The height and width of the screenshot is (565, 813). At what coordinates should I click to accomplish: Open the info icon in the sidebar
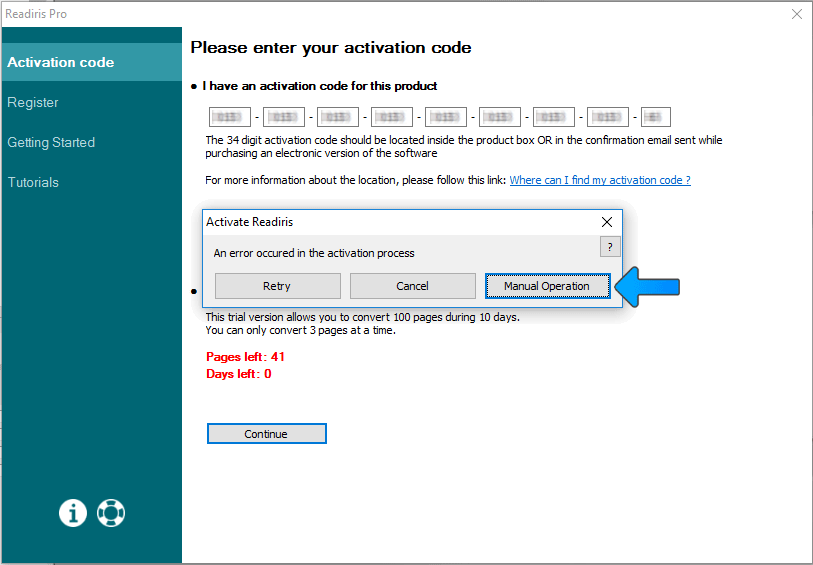click(73, 513)
